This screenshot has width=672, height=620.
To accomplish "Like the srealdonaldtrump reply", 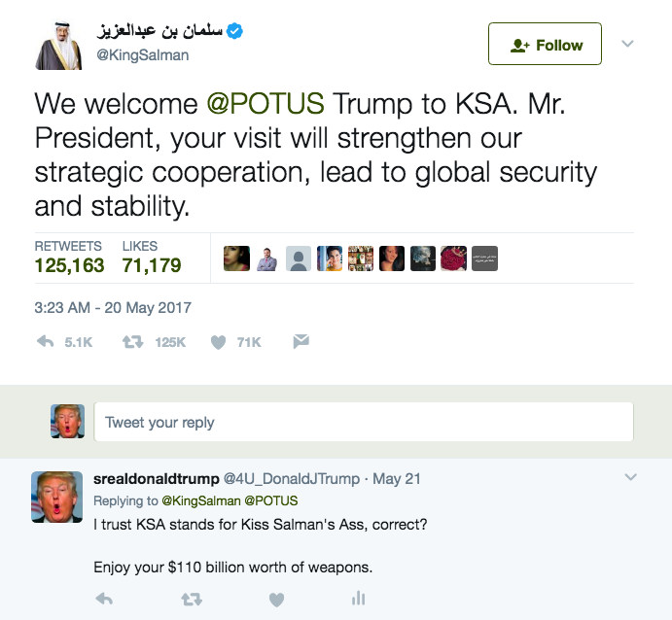I will tap(276, 599).
